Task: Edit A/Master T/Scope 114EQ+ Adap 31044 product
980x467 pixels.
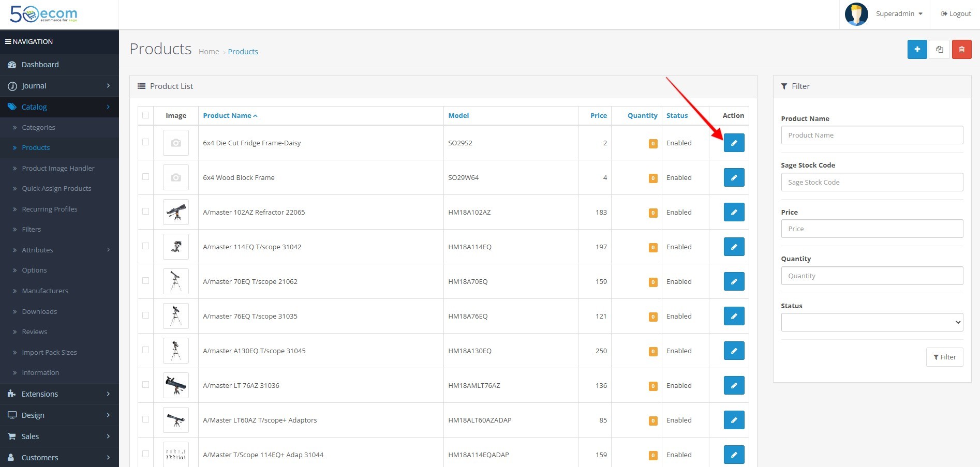Action: [734, 455]
